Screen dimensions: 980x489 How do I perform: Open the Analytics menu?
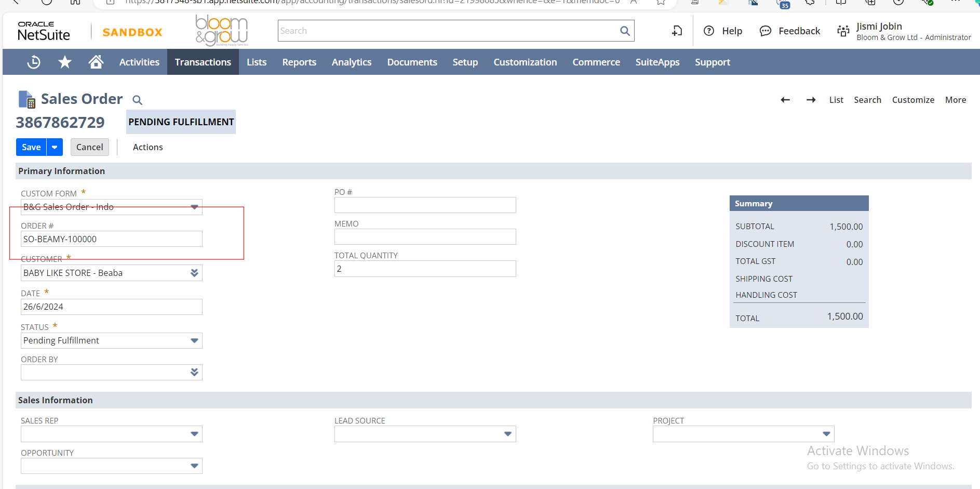coord(352,62)
